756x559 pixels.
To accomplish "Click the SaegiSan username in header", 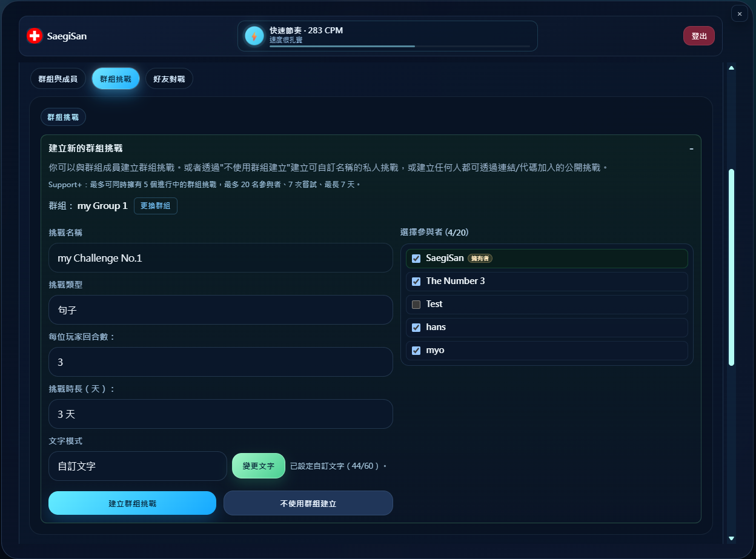I will [67, 36].
